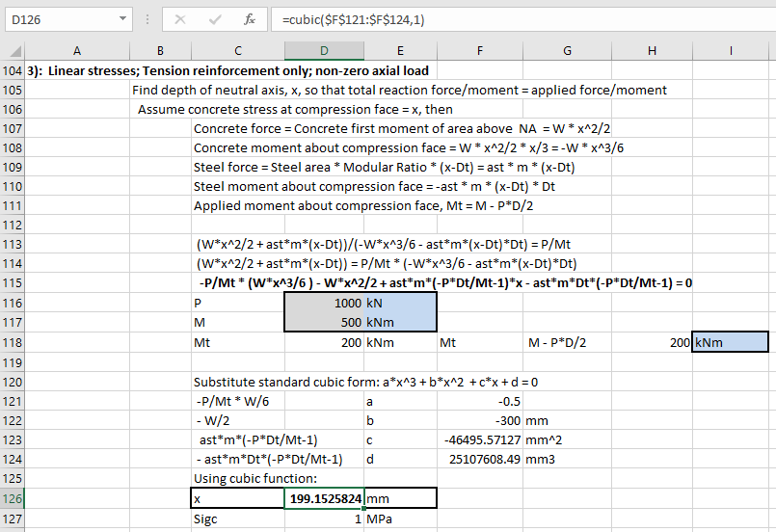Screen dimensions: 776x532
Task: Click the Insert Function fx icon
Action: coord(249,19)
